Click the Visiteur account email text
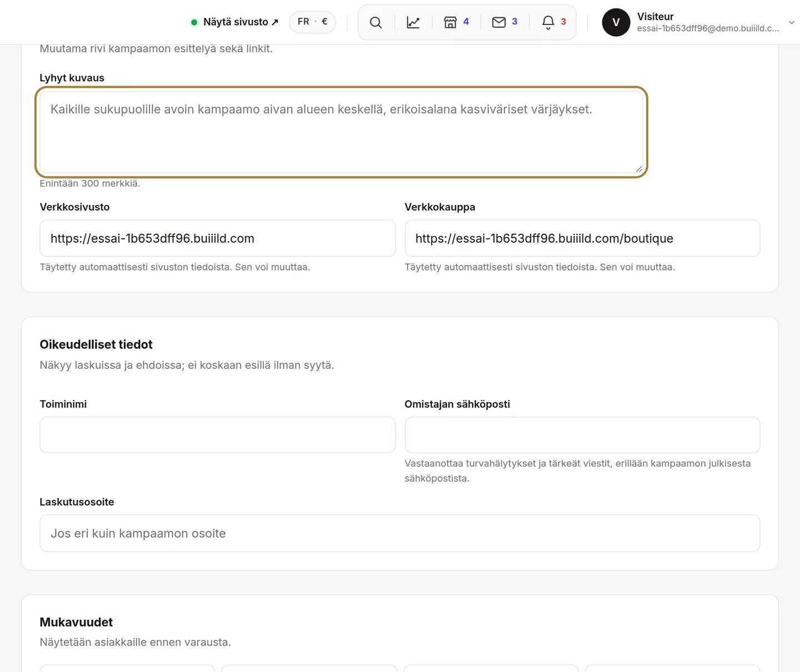This screenshot has height=672, width=800. point(708,28)
